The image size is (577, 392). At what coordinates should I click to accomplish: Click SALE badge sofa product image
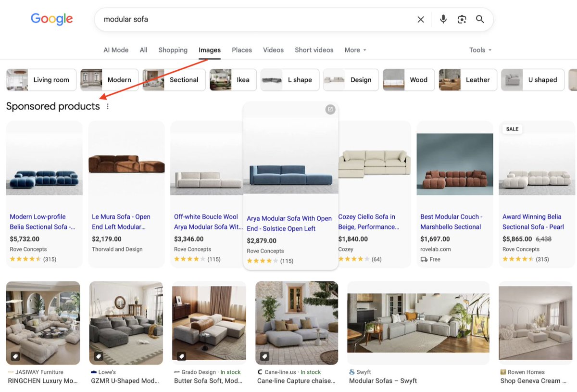click(x=537, y=164)
